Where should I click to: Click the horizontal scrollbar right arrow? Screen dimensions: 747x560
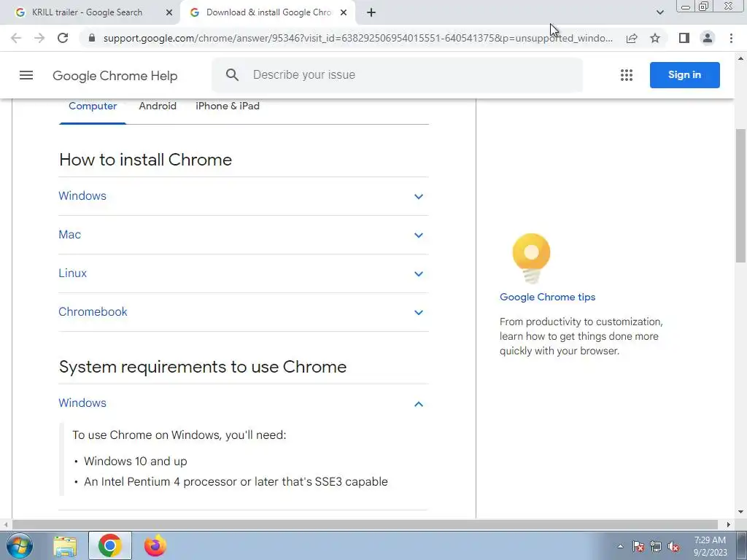(729, 524)
